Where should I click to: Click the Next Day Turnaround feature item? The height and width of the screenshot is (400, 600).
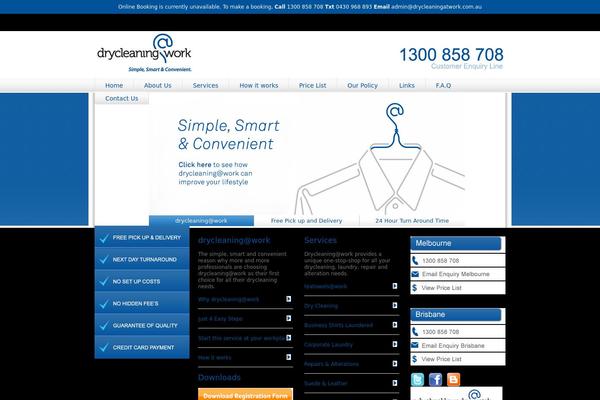(x=142, y=259)
